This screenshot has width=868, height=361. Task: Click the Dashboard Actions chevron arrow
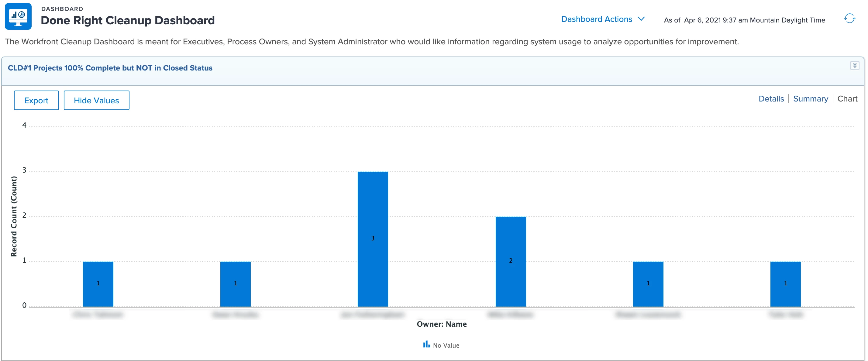[x=641, y=19]
